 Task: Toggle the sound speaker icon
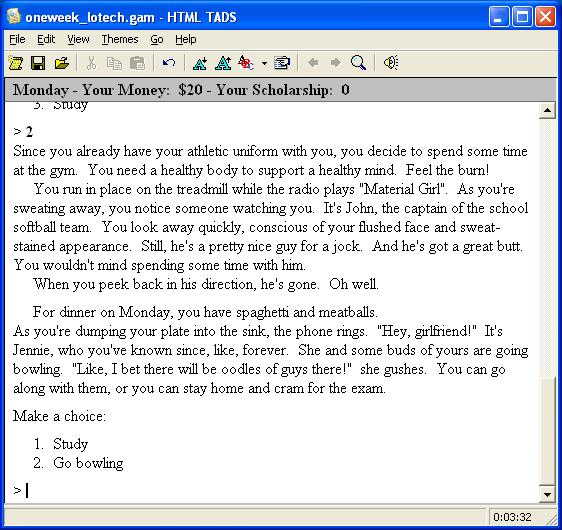coord(390,63)
